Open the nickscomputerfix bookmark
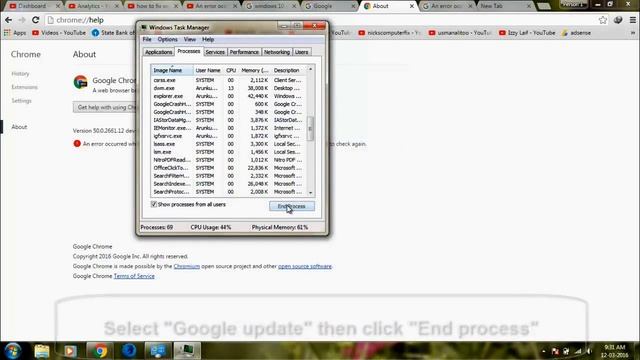The width and height of the screenshot is (640, 360). coord(389,33)
